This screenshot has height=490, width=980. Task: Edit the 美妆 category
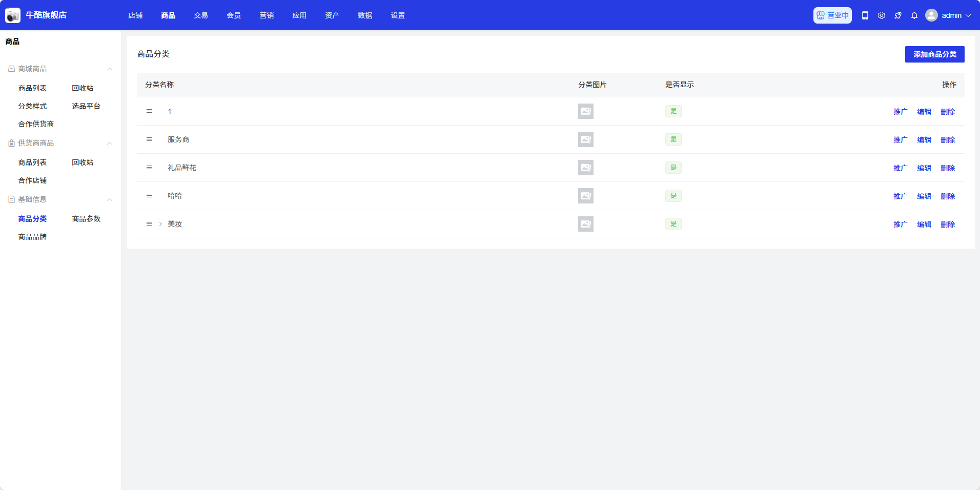[924, 224]
